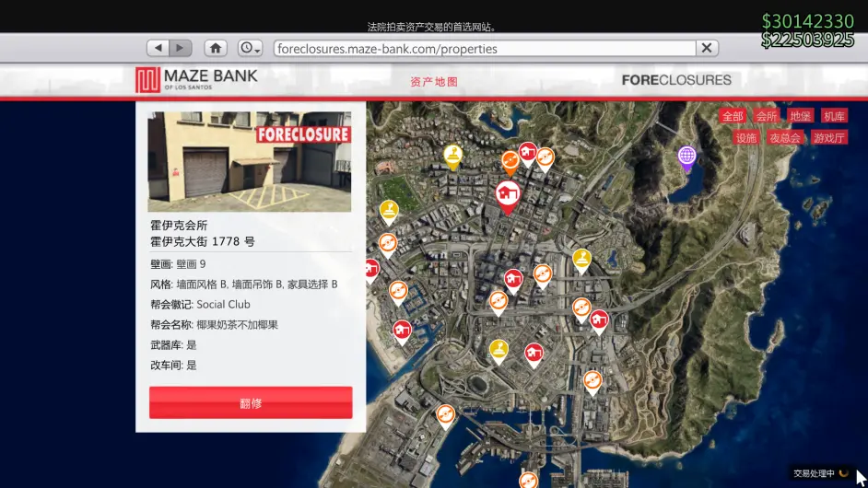Show only 夜总会 properties
The height and width of the screenshot is (488, 868).
tap(785, 138)
